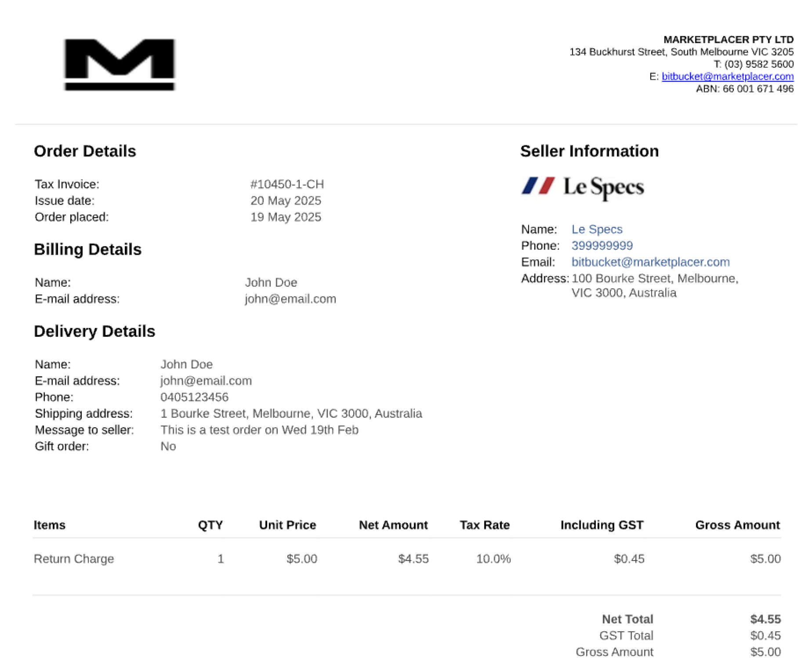The width and height of the screenshot is (812, 670).
Task: Click the Le Specs seller logo
Action: [x=583, y=187]
